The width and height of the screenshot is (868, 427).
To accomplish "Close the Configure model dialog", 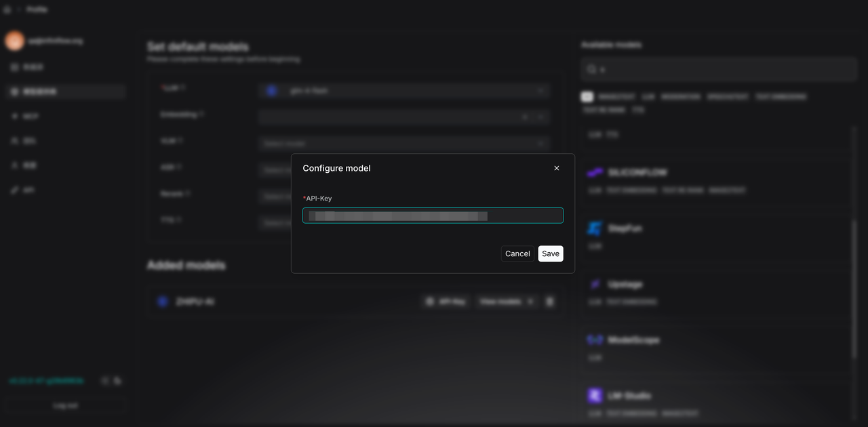I will tap(557, 168).
